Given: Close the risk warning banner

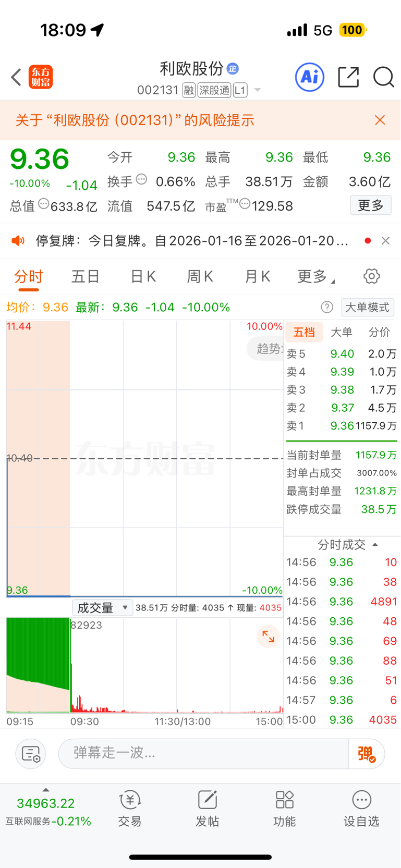Looking at the screenshot, I should [x=380, y=120].
